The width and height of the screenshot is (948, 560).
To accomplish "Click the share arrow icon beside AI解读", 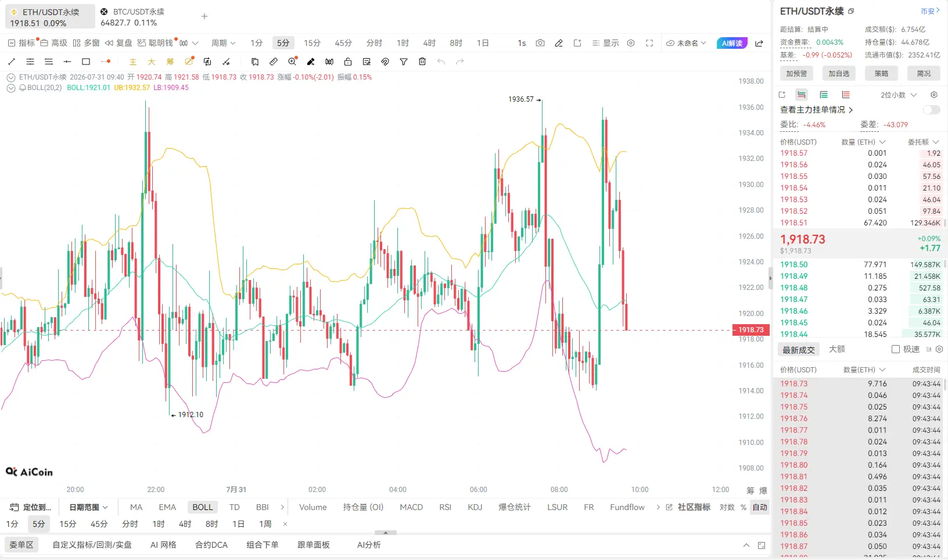I will click(759, 43).
